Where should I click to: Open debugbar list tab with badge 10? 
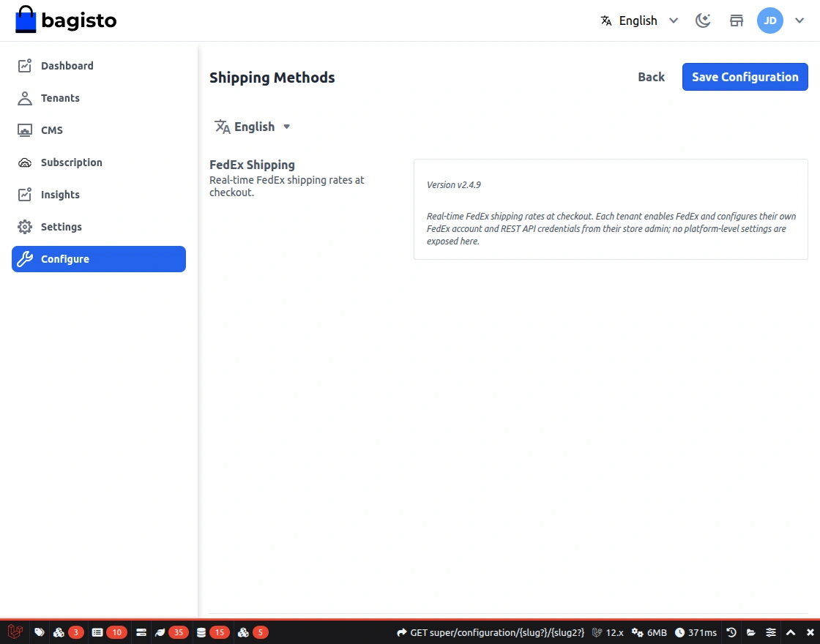coord(109,632)
